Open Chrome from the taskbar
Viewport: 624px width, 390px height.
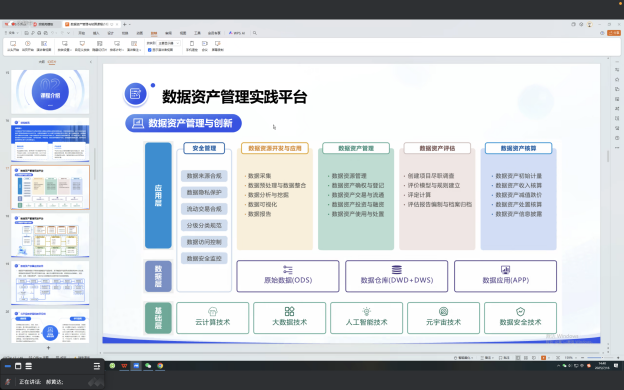[x=160, y=366]
